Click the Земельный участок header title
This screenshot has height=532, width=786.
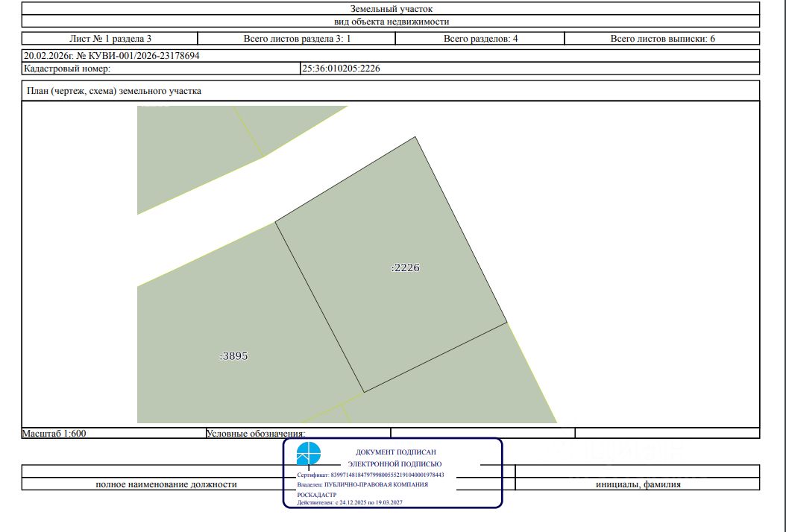pos(391,8)
